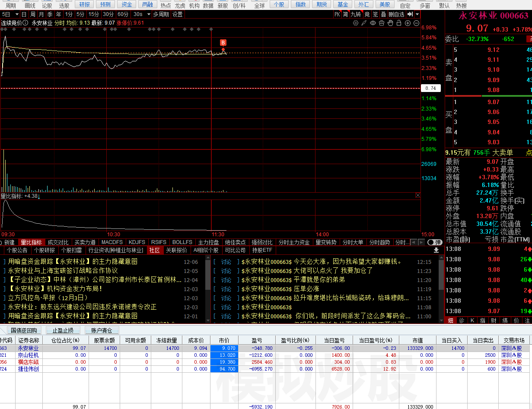
Task: Select 诊 diagnosis tab at bottom right
Action: pyautogui.click(x=461, y=320)
